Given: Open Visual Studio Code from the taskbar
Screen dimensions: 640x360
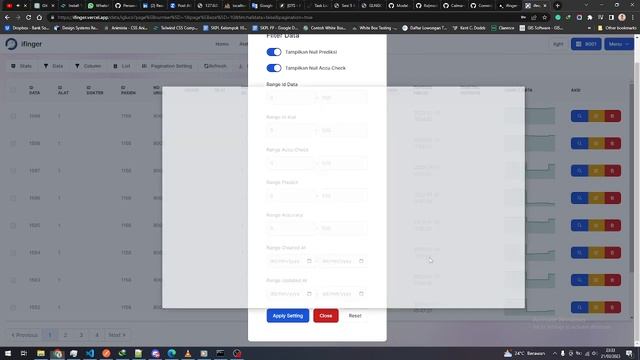Looking at the screenshot, I should [x=90, y=353].
